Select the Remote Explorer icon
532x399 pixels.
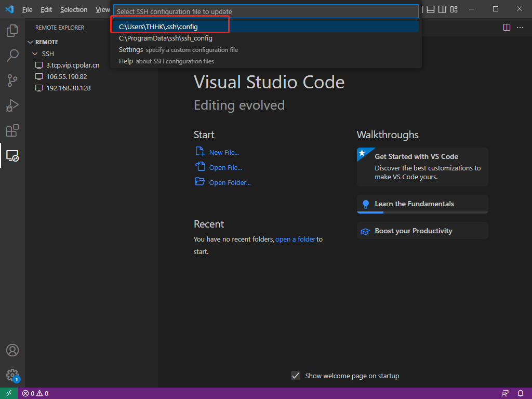tap(11, 155)
